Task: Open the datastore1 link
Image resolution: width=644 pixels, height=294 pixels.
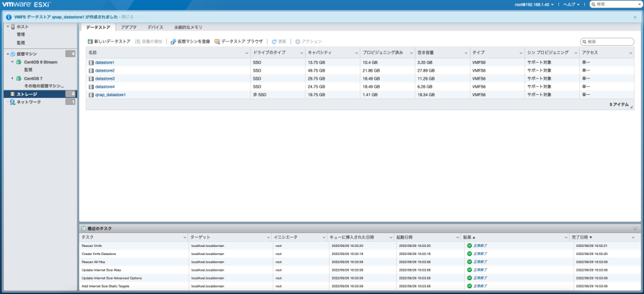Action: (x=104, y=63)
